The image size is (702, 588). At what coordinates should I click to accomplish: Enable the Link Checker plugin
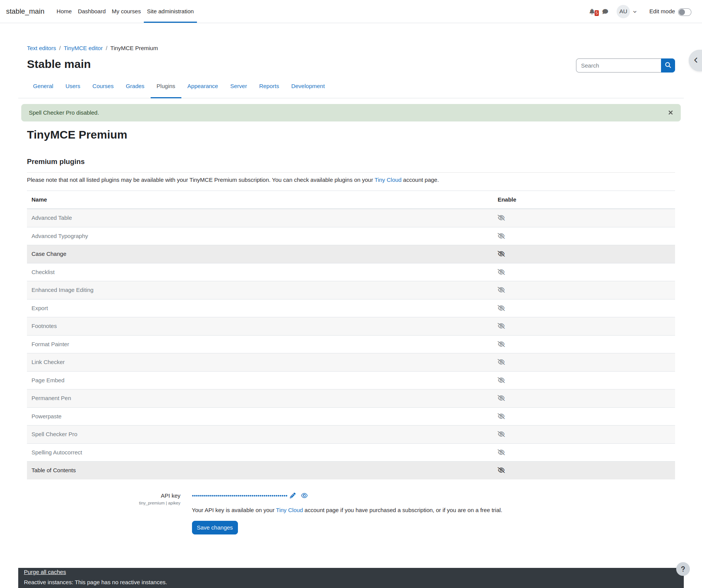pos(501,362)
